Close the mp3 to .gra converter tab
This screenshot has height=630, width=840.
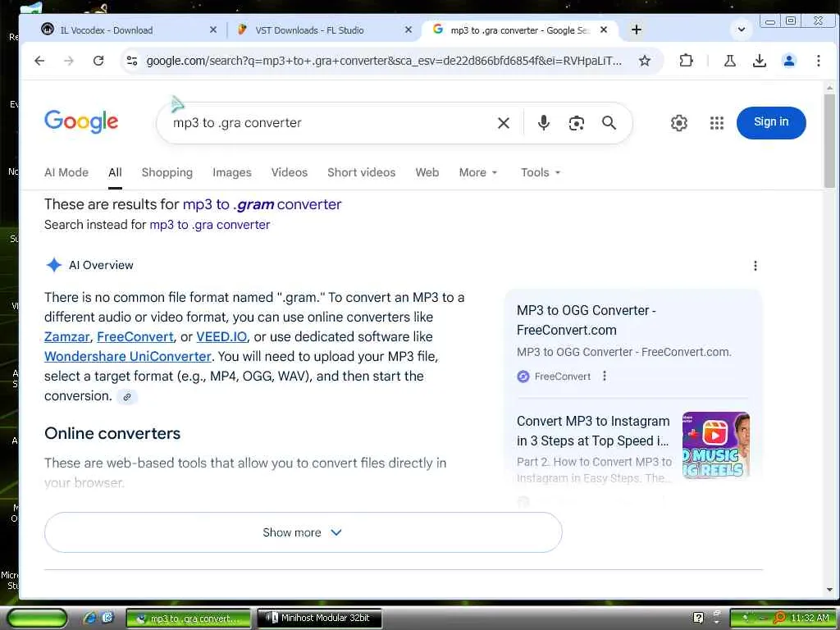604,30
